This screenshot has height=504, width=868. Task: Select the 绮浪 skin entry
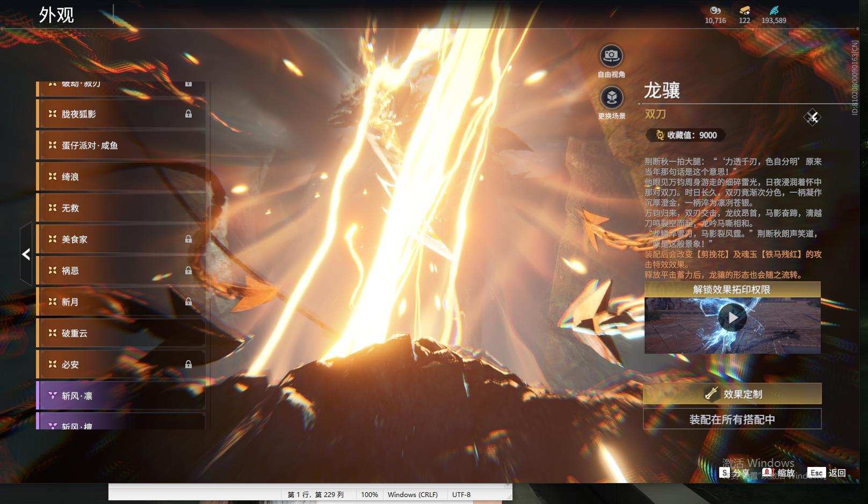pos(121,176)
